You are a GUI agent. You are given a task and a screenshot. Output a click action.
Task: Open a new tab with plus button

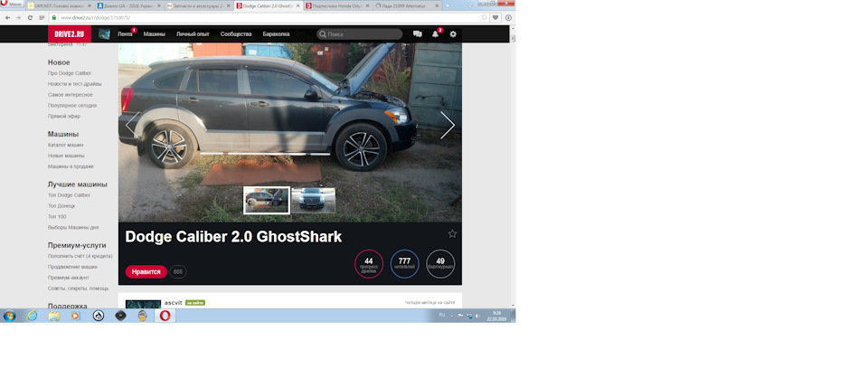pos(447,5)
